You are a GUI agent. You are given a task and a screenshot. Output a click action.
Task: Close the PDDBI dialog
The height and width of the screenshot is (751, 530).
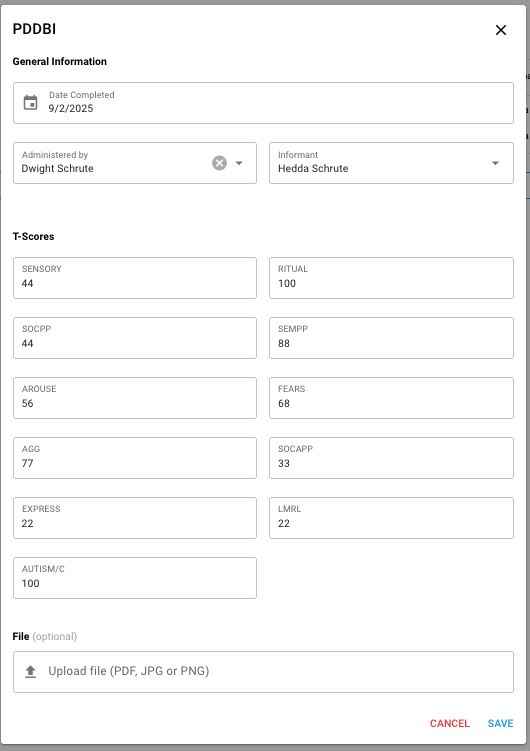click(501, 30)
